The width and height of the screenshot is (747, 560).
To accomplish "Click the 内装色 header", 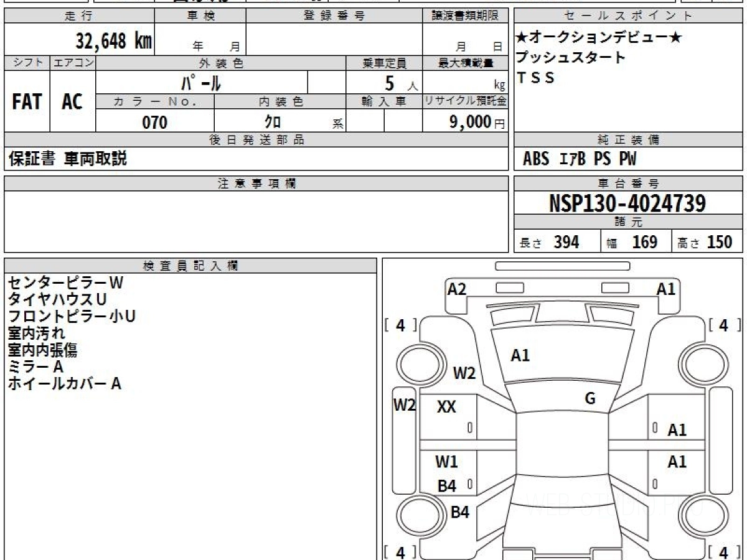I will click(281, 102).
